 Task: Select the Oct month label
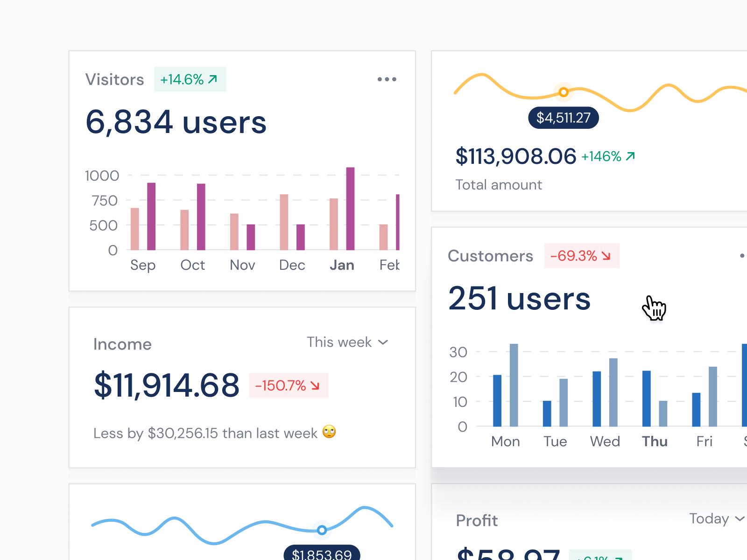click(x=193, y=265)
